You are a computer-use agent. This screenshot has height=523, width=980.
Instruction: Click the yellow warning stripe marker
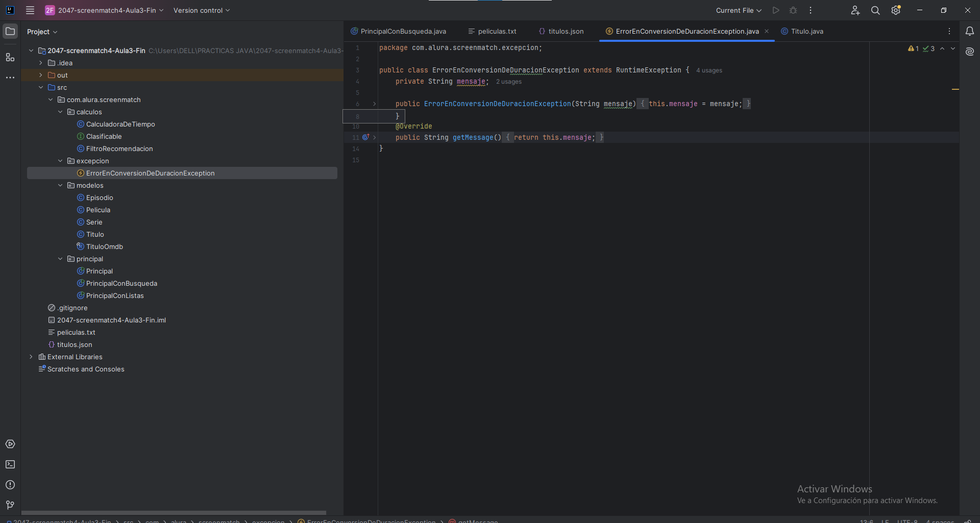(955, 89)
